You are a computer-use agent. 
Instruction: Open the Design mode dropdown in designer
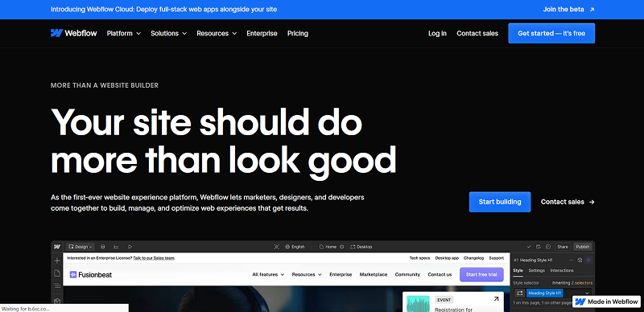pos(80,247)
